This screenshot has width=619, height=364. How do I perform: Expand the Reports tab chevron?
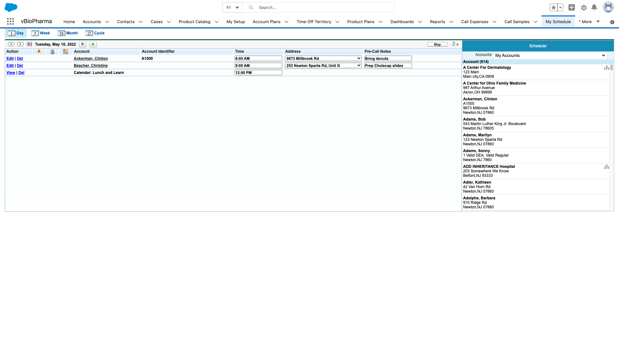451,22
